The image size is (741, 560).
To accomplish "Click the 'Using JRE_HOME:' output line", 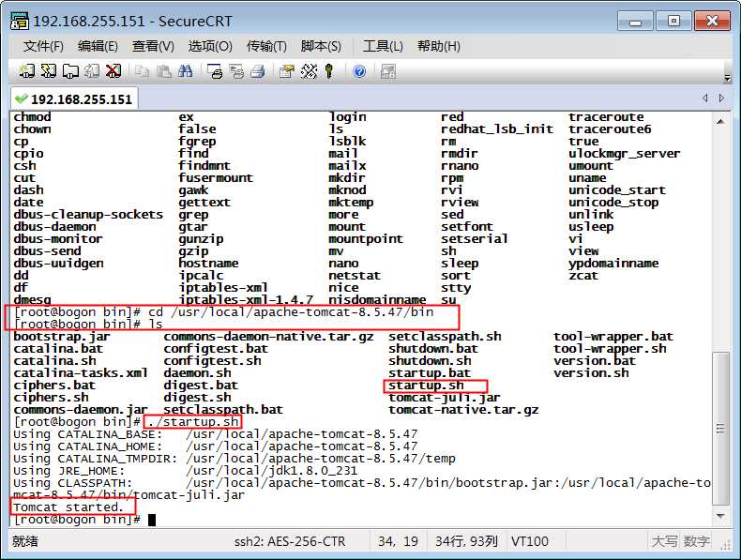I will coord(186,471).
